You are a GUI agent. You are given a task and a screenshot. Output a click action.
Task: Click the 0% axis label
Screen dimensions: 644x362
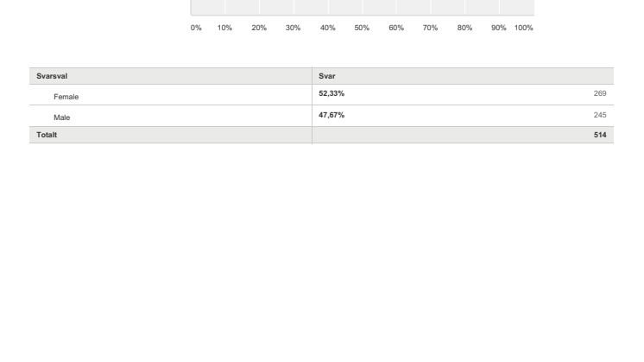(x=196, y=29)
